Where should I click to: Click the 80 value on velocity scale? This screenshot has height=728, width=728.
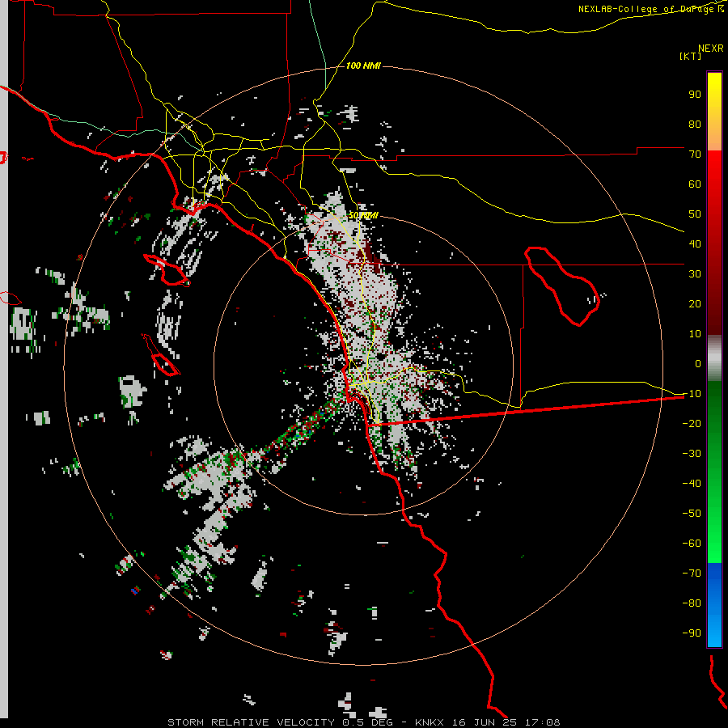[695, 125]
